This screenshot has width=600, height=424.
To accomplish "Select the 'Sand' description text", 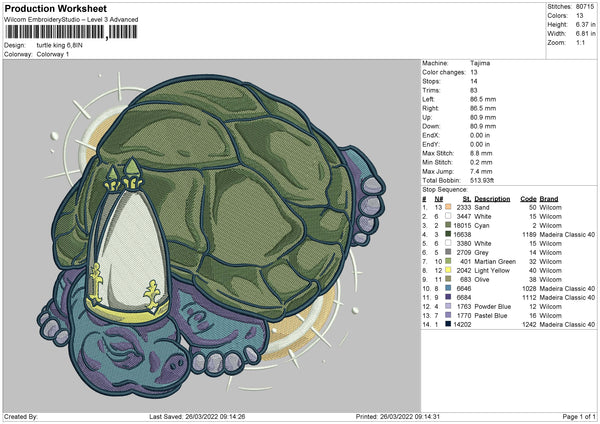I will coord(482,207).
